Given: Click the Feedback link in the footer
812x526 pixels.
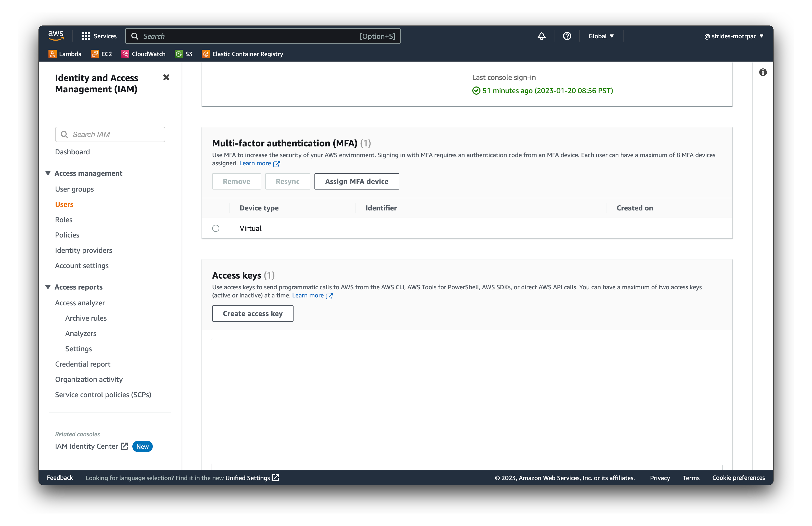Looking at the screenshot, I should (60, 478).
